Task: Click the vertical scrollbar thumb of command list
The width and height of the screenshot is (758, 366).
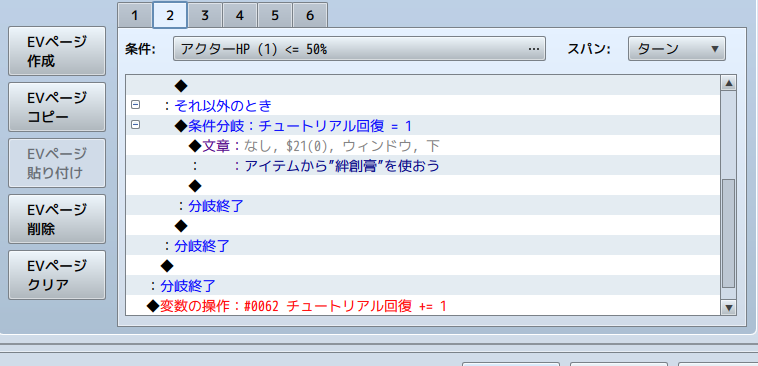Action: (729, 234)
